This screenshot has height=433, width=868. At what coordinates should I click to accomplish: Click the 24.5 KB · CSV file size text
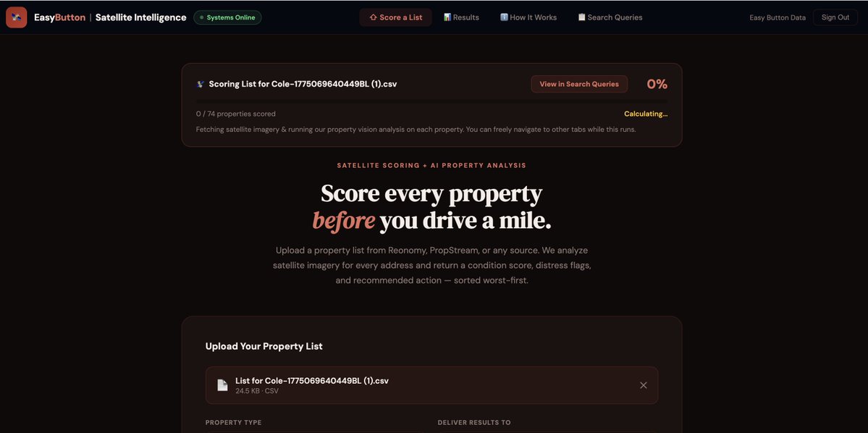[257, 391]
